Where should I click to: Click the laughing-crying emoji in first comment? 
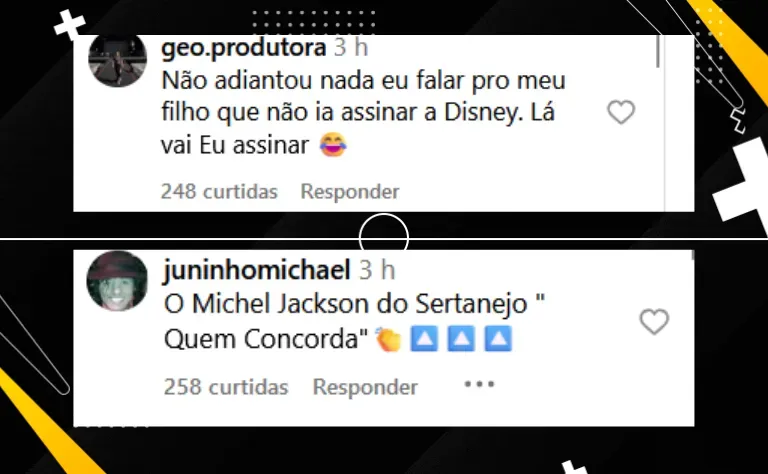(x=333, y=144)
